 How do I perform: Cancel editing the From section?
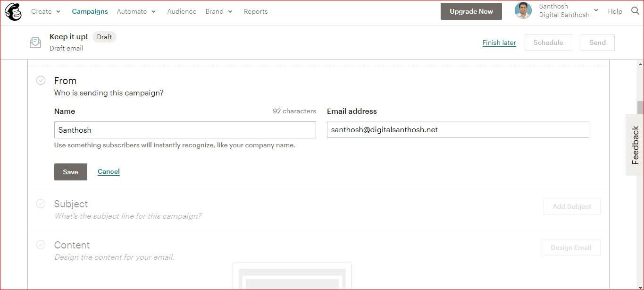(109, 171)
